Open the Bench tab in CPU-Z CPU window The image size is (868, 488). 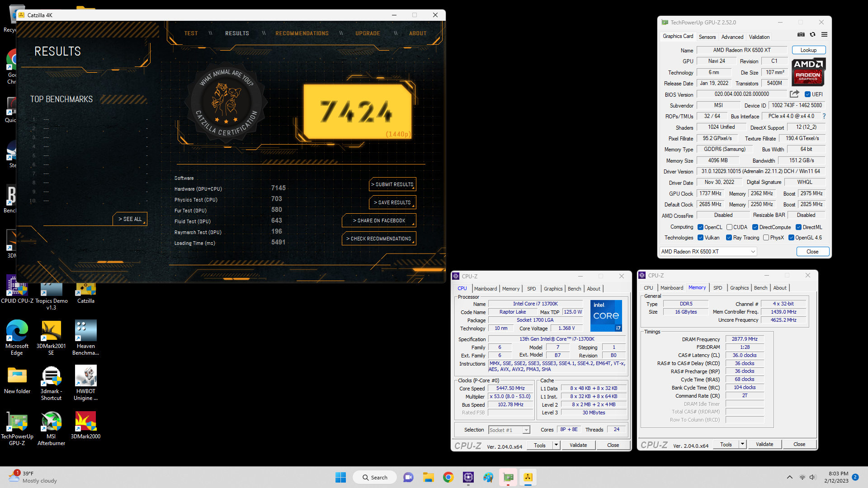[x=574, y=289]
